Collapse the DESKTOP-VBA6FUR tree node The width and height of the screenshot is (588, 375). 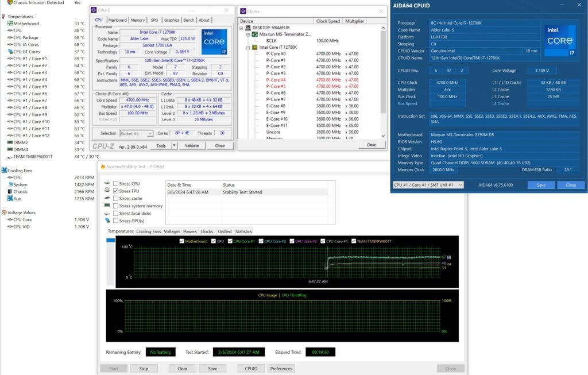242,28
